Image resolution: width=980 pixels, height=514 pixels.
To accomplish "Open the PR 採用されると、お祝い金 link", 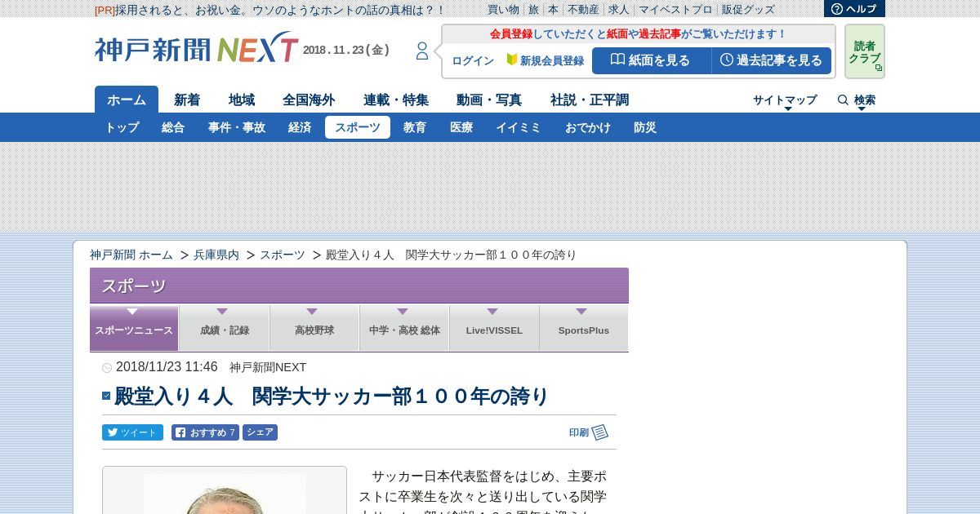I will (x=270, y=10).
